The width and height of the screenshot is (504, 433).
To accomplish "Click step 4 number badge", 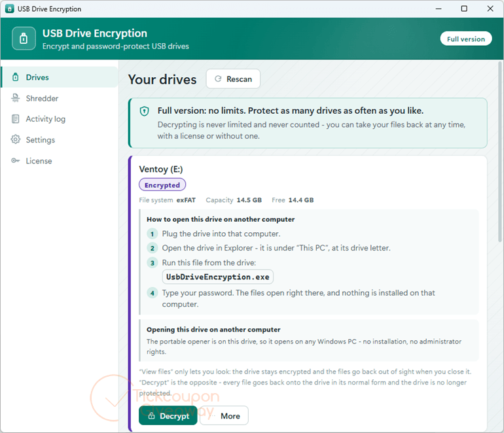I will [x=153, y=293].
